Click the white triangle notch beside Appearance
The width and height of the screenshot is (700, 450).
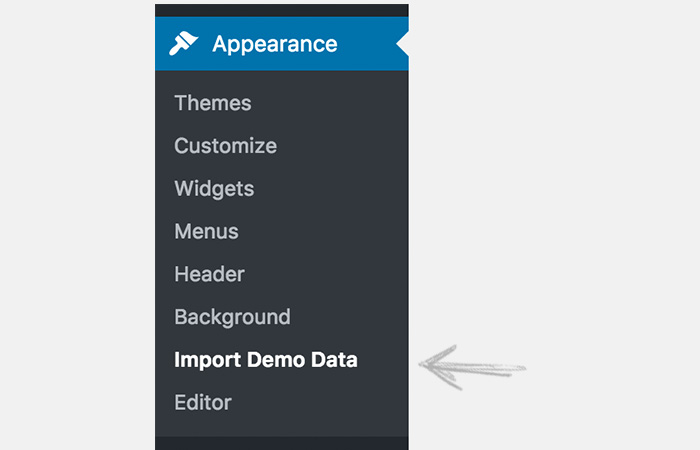[x=402, y=44]
